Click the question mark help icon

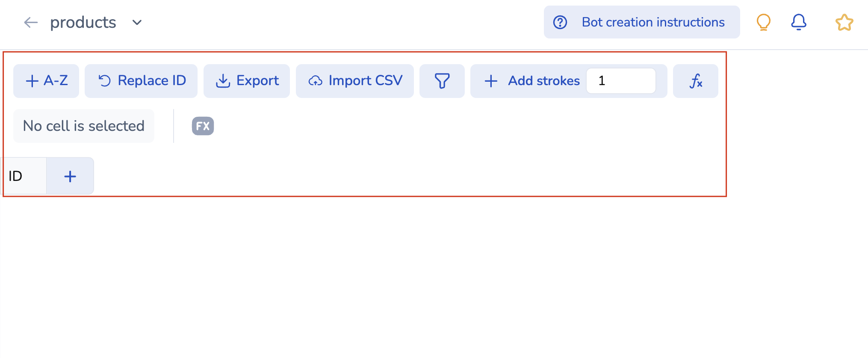point(560,22)
